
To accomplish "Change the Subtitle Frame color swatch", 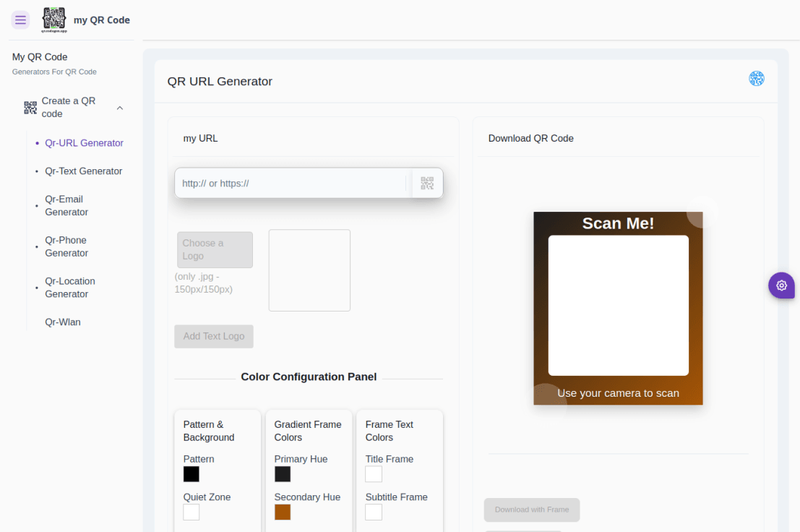I will click(x=374, y=512).
